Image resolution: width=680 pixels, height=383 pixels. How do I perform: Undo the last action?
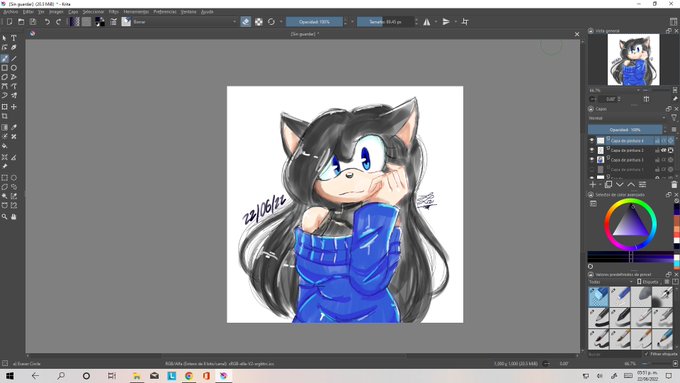[47, 22]
